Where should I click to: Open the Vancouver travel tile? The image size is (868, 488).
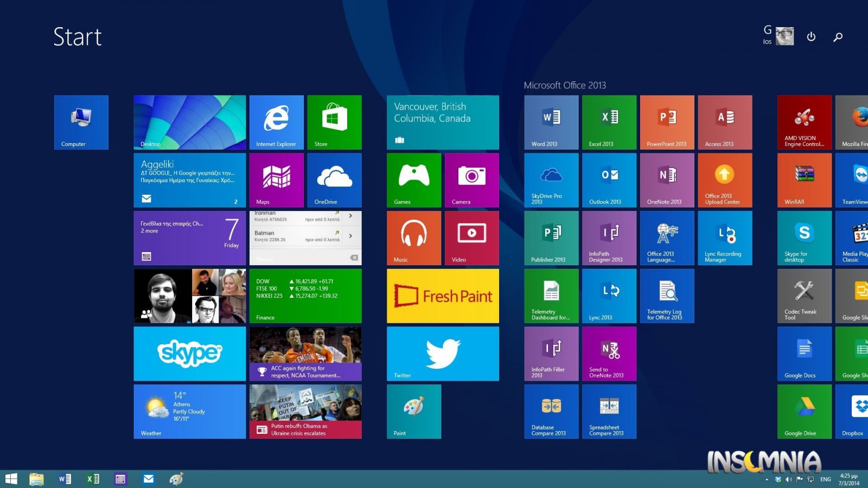tap(443, 123)
